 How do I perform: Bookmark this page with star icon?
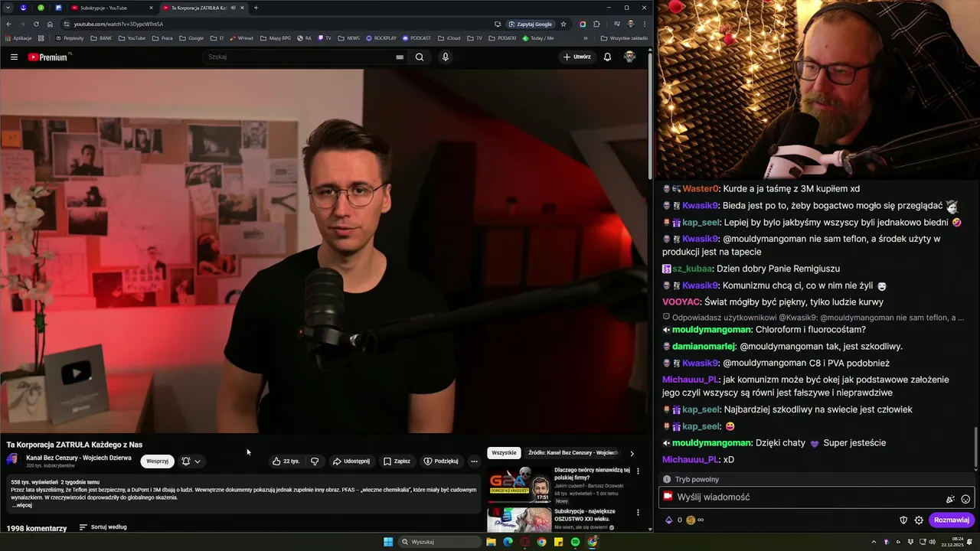pos(563,24)
